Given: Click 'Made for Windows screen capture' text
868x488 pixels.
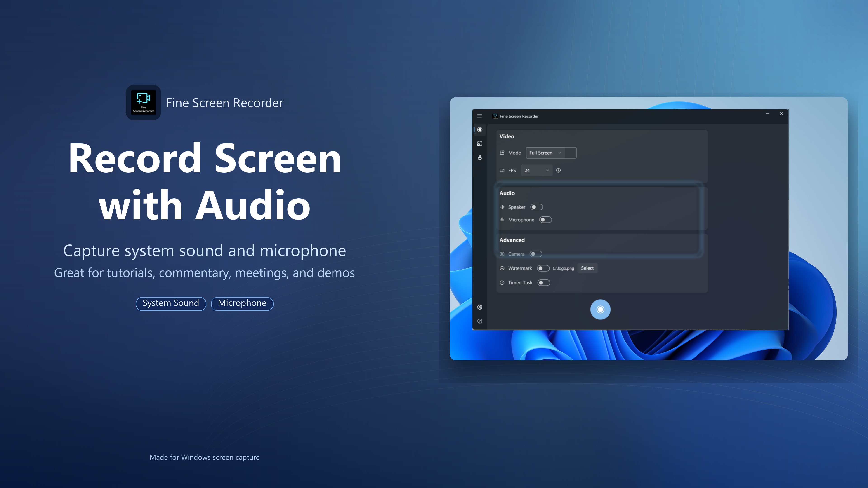Looking at the screenshot, I should 205,457.
